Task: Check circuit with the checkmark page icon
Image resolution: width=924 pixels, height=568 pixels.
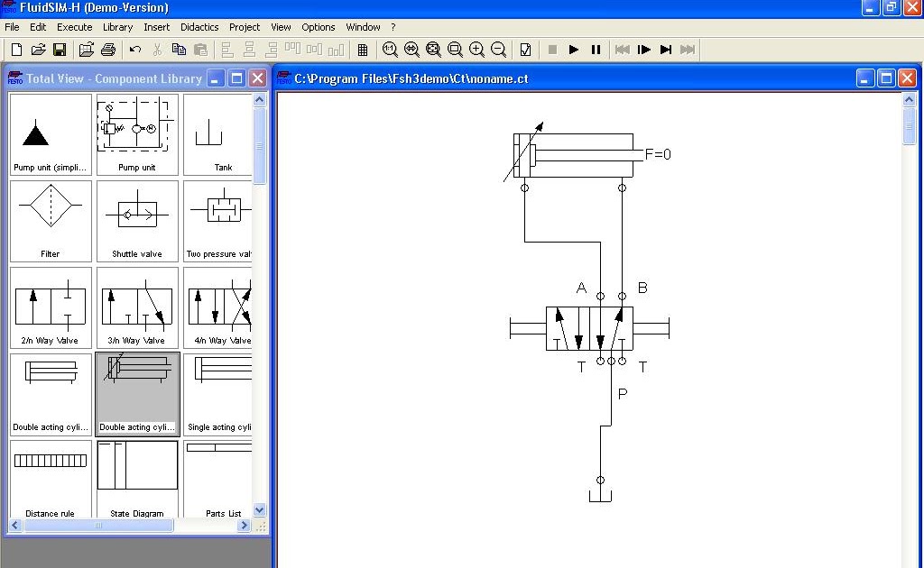Action: pyautogui.click(x=525, y=50)
